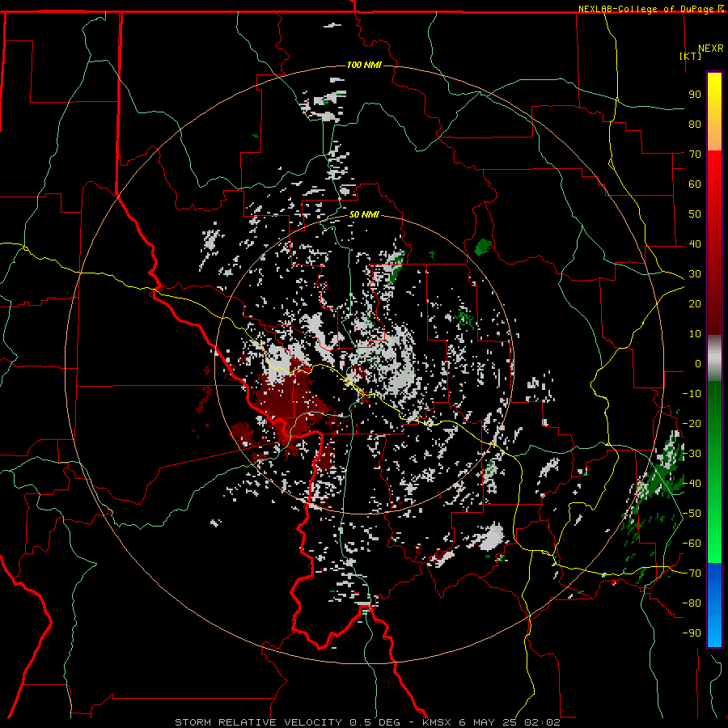Viewport: 728px width, 728px height.
Task: Click the 0 value on velocity scale
Action: click(698, 364)
